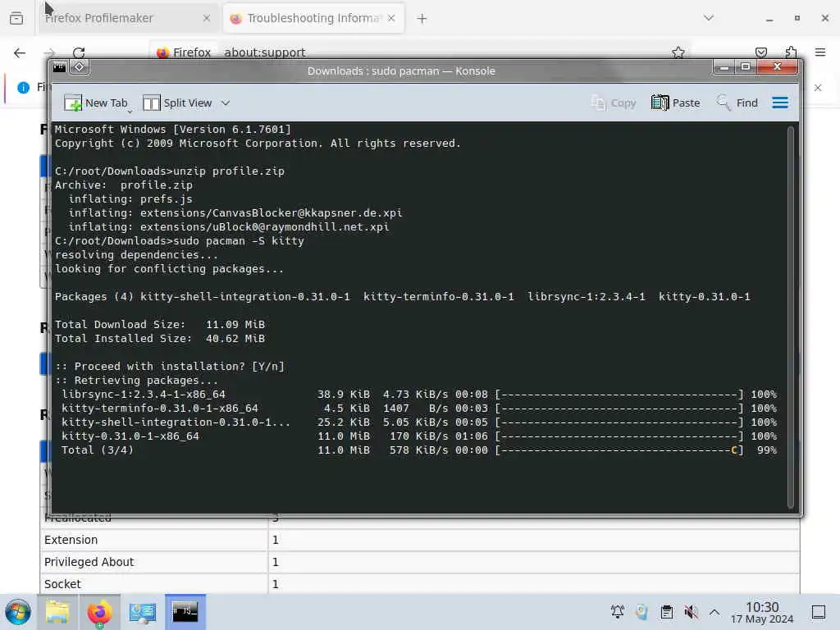Open a New Tab in Konsole
840x630 pixels.
tap(97, 103)
